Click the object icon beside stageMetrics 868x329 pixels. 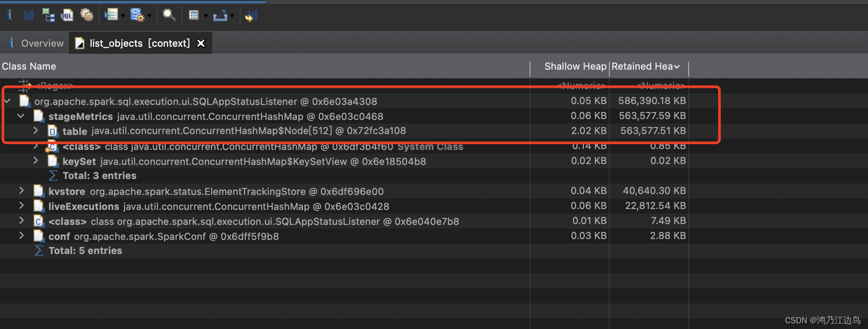[x=39, y=116]
